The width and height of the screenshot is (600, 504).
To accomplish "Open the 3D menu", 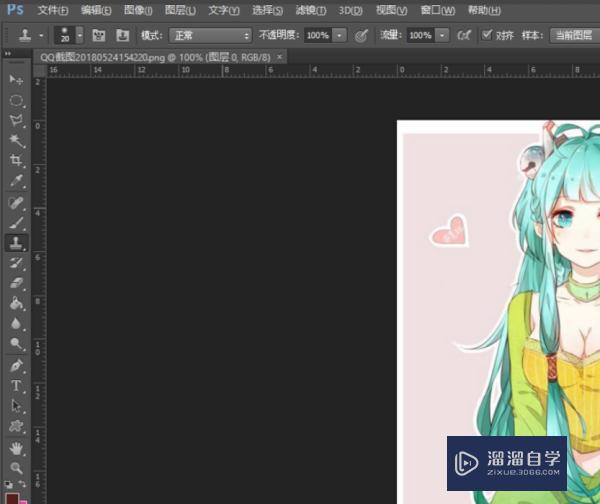I will (351, 10).
